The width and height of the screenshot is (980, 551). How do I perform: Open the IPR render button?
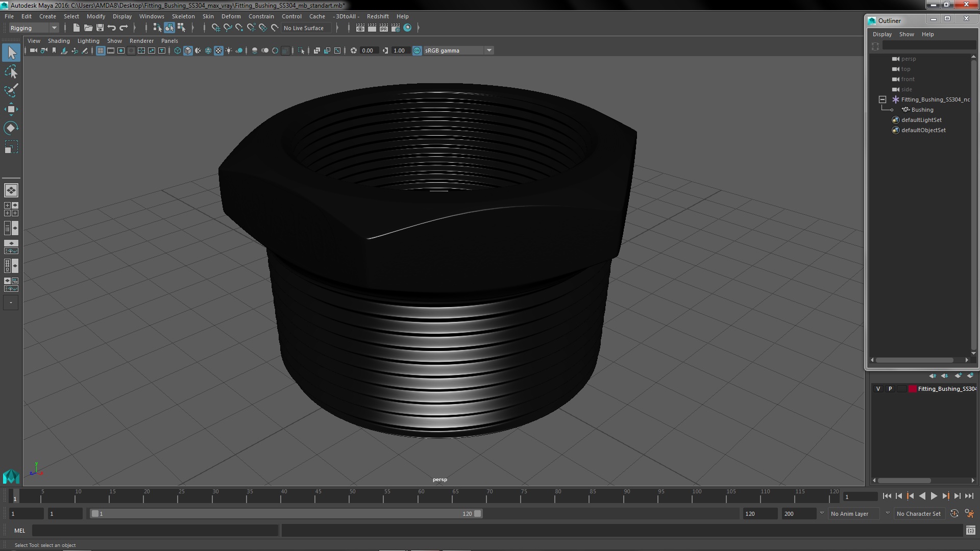point(383,28)
